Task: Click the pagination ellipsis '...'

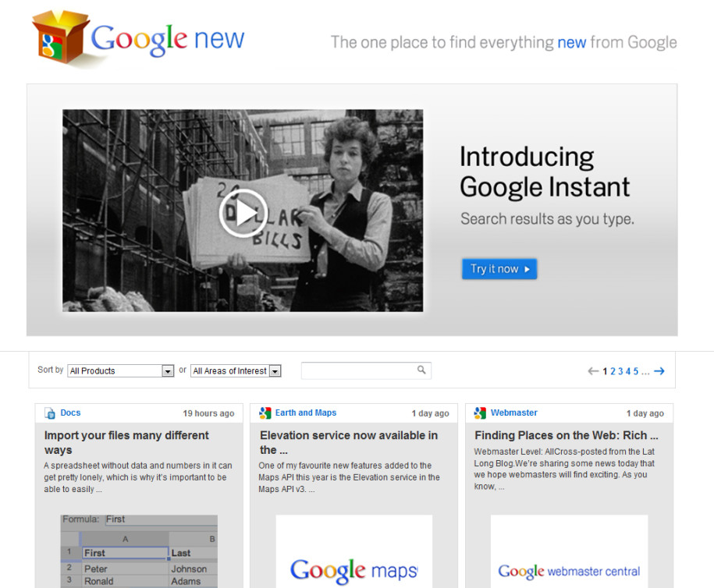Action: [645, 372]
